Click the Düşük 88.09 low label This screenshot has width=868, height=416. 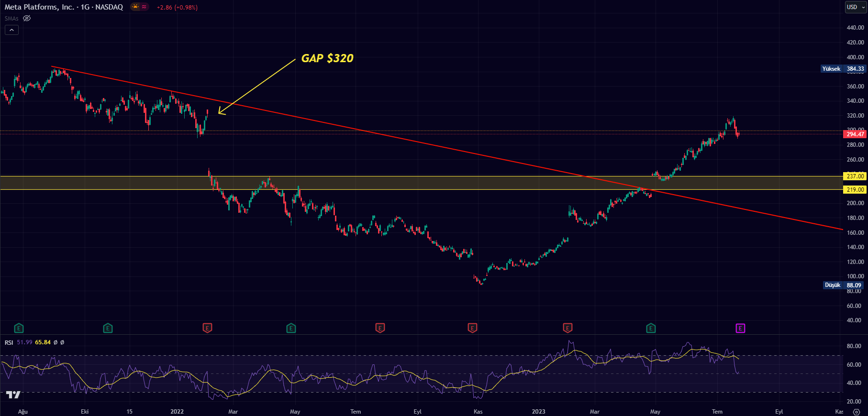click(x=843, y=285)
